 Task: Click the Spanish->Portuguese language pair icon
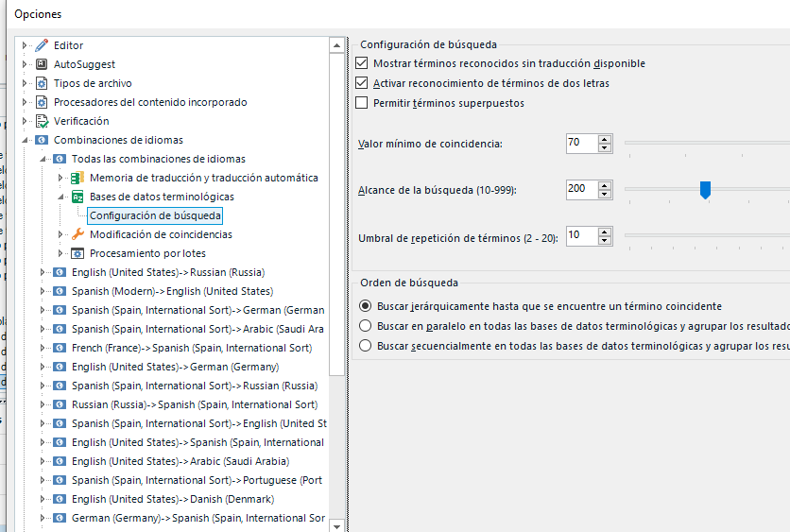[x=60, y=480]
